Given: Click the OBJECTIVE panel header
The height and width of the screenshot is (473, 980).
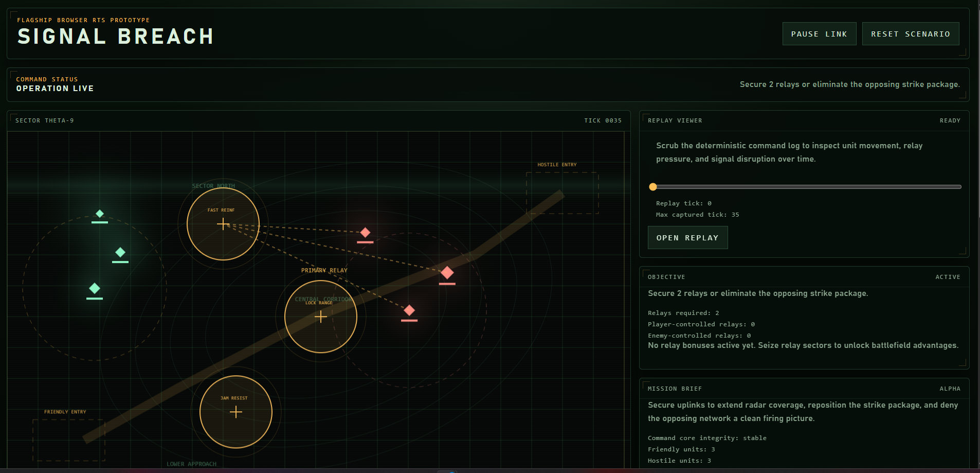Looking at the screenshot, I should tap(666, 277).
